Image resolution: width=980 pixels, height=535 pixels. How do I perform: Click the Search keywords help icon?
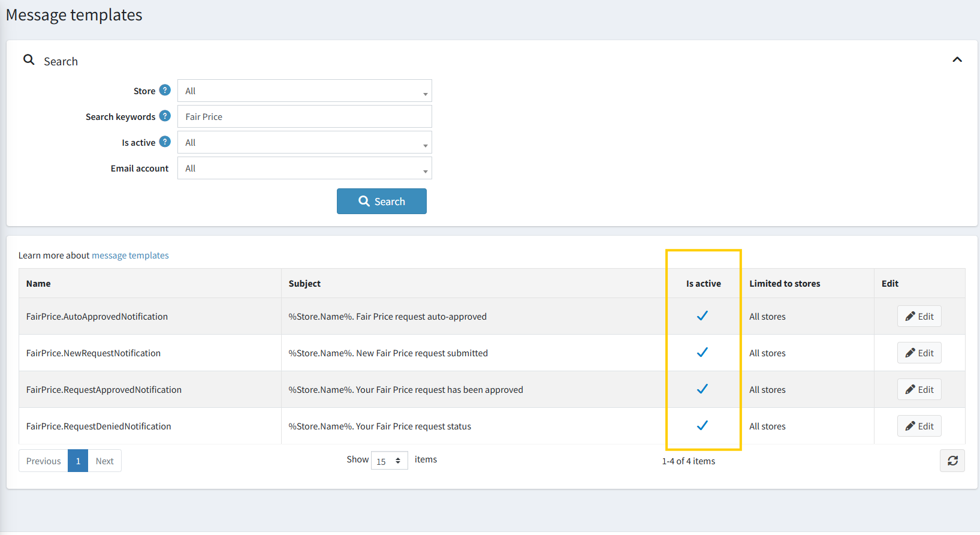(165, 116)
